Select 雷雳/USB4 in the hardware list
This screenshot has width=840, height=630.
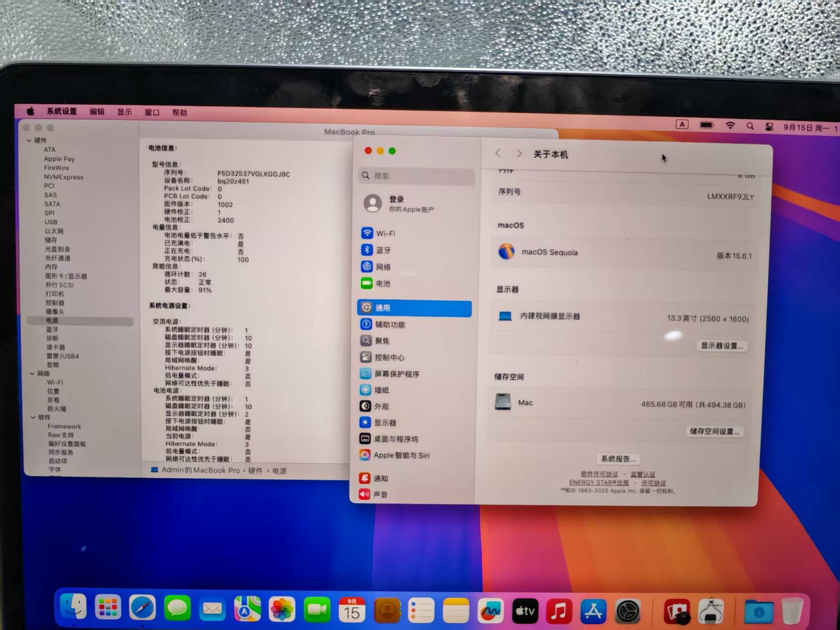(x=63, y=356)
